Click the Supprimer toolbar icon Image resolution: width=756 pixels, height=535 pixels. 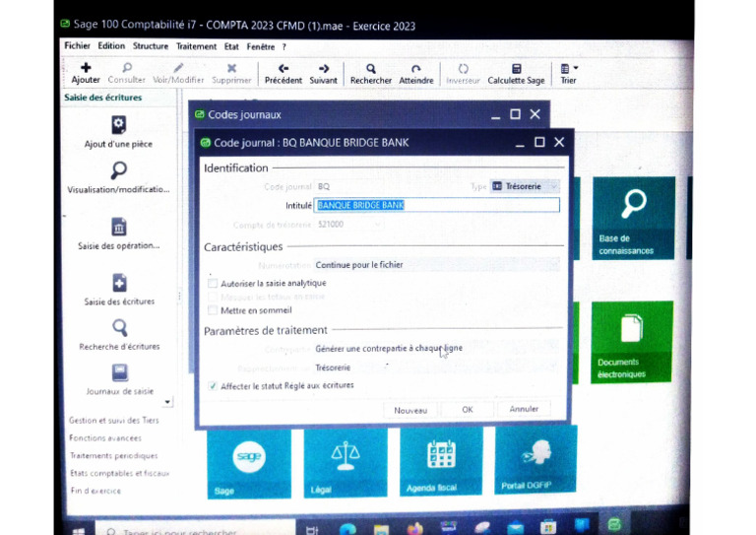pos(231,68)
